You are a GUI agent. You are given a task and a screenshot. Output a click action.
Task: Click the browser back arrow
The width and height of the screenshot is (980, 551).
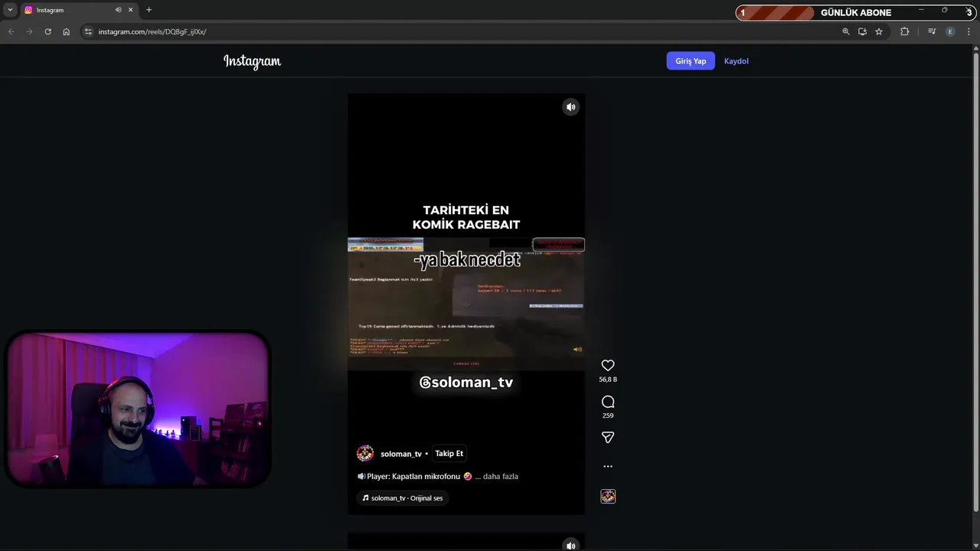click(x=11, y=31)
